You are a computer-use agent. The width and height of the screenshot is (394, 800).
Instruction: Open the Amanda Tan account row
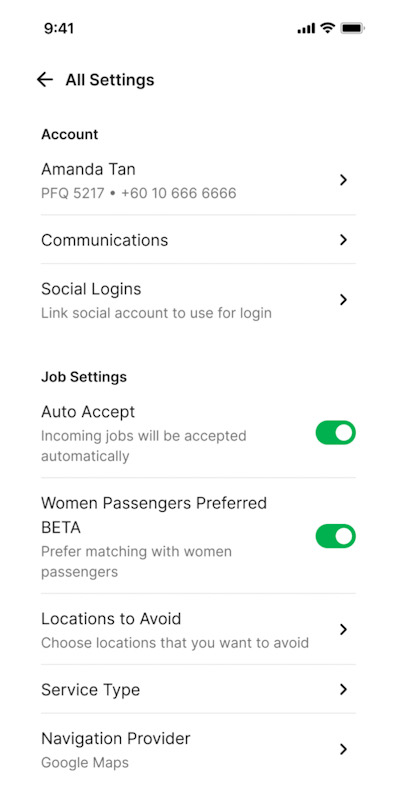tap(198, 180)
